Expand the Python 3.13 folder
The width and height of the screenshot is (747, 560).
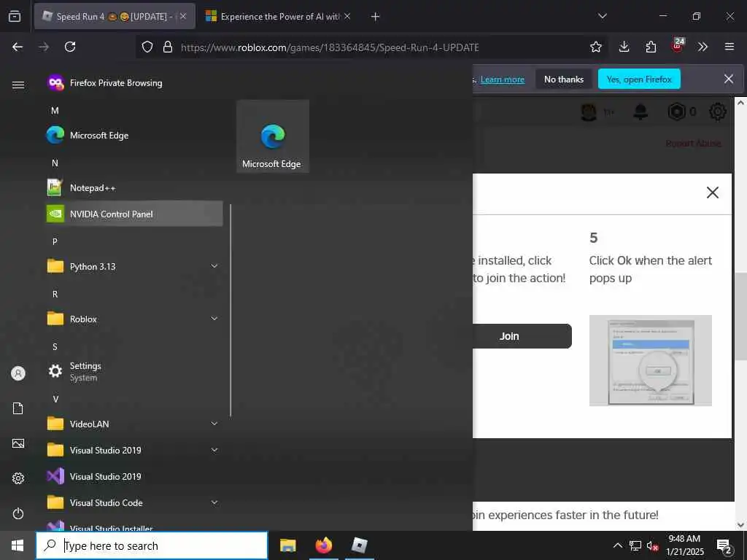[x=133, y=266]
